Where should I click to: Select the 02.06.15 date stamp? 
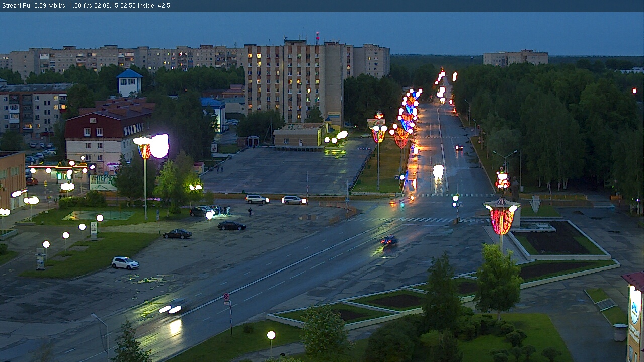click(x=106, y=6)
